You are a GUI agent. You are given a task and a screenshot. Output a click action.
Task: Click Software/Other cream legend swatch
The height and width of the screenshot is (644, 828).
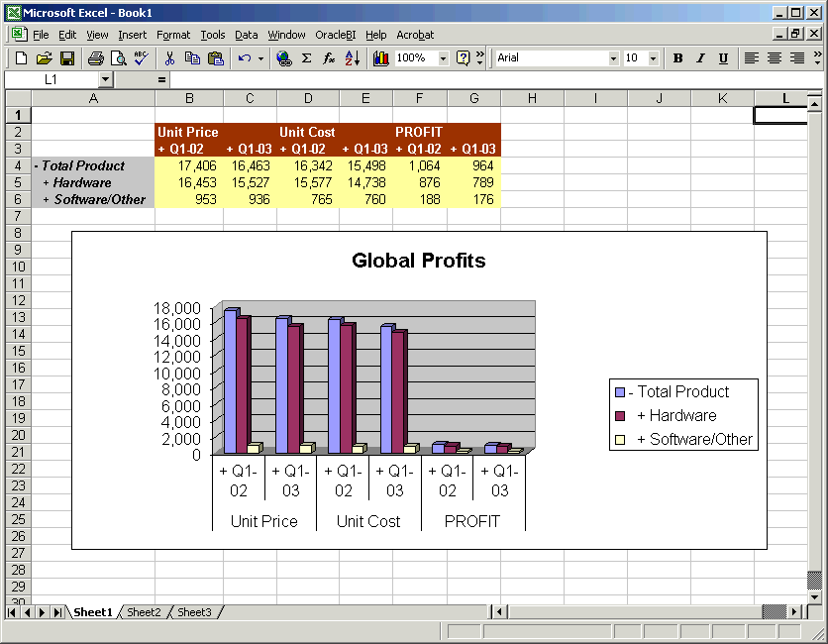(x=620, y=440)
